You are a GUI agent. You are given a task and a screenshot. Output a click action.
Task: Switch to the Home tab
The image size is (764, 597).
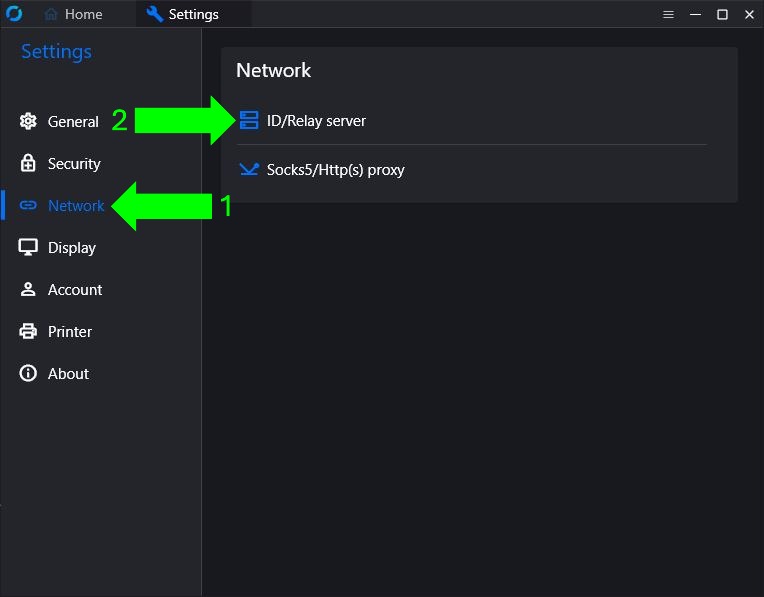coord(73,14)
